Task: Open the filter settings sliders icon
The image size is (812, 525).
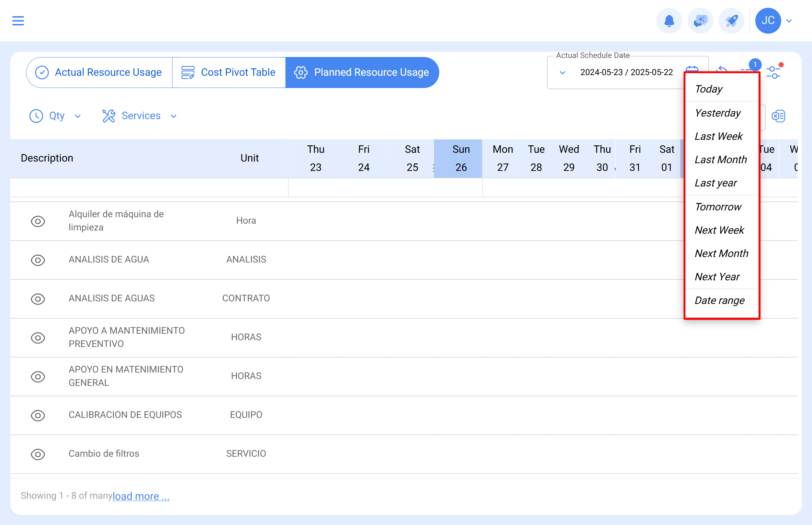Action: coord(773,72)
